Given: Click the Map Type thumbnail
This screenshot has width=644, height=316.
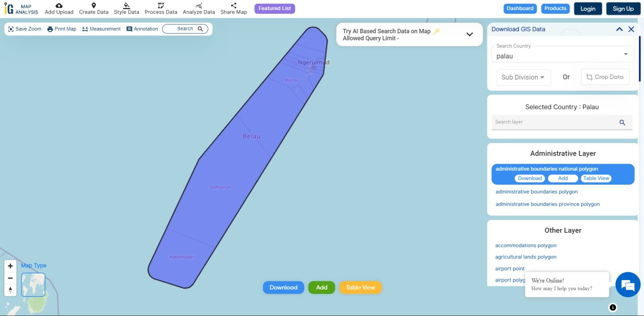Looking at the screenshot, I should pyautogui.click(x=33, y=285).
